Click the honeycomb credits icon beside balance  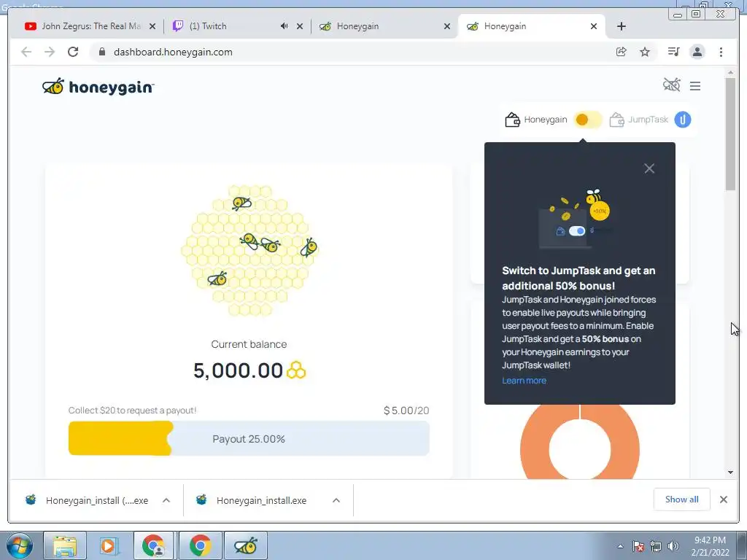coord(296,370)
